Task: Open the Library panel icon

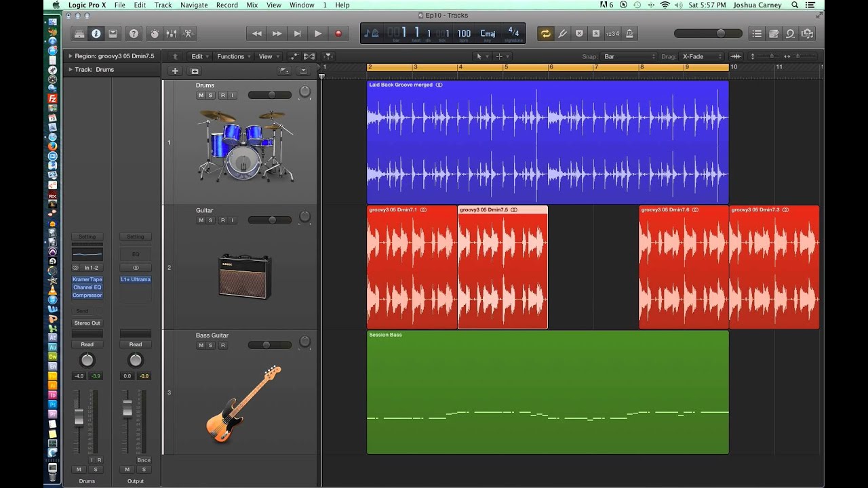Action: tap(79, 33)
